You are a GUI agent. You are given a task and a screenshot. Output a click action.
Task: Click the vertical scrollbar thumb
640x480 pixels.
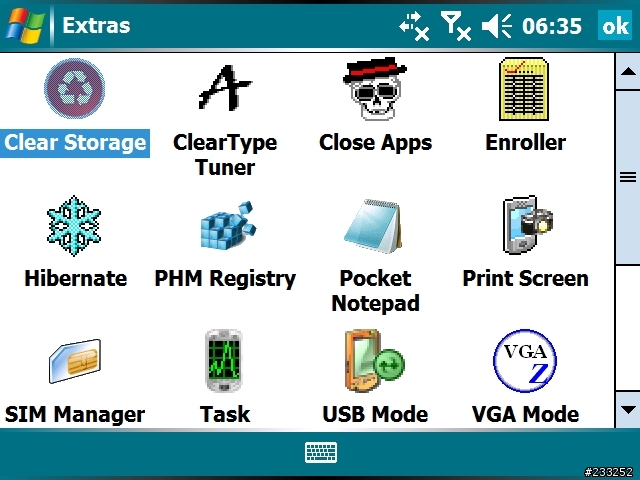point(628,177)
